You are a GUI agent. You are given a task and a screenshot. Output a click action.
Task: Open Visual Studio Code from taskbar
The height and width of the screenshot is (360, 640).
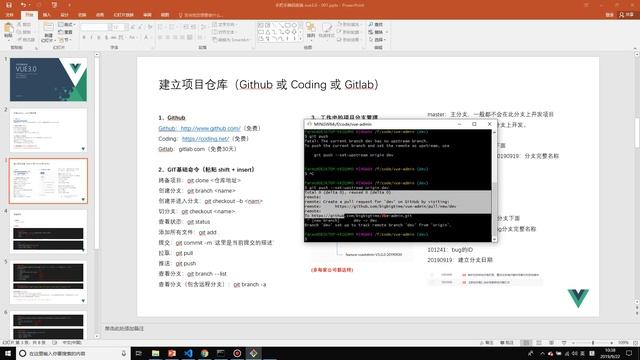click(x=188, y=353)
